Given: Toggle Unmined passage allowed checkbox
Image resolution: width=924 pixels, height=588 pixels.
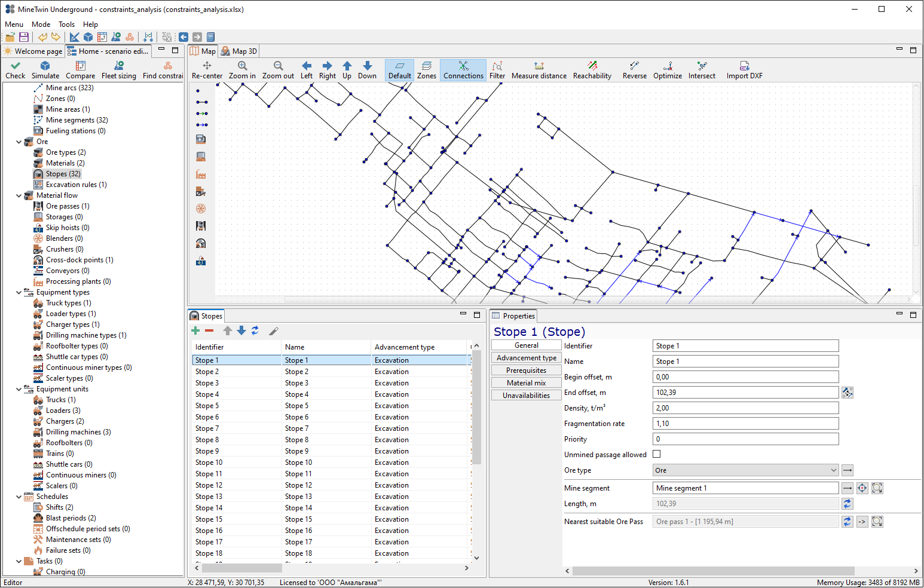Looking at the screenshot, I should tap(657, 454).
